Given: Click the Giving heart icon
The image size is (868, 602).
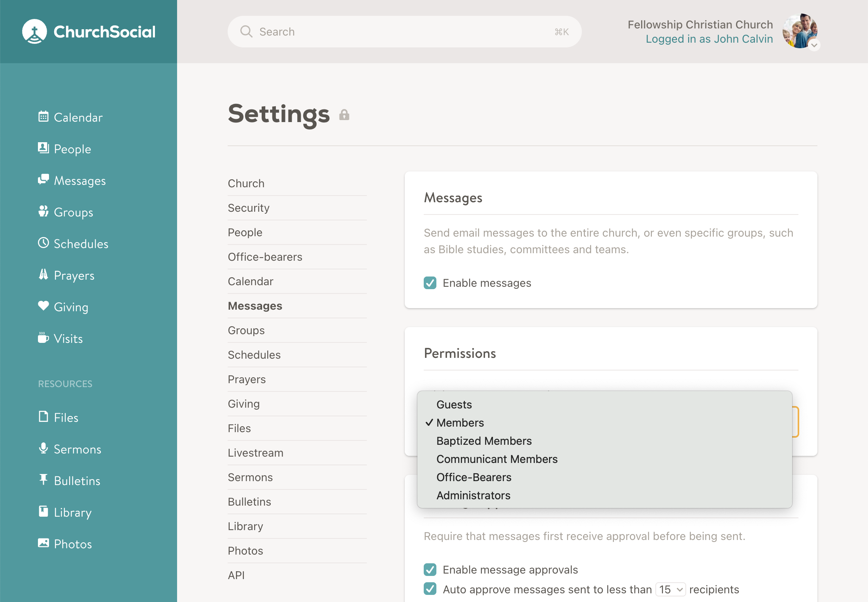Looking at the screenshot, I should click(x=43, y=306).
